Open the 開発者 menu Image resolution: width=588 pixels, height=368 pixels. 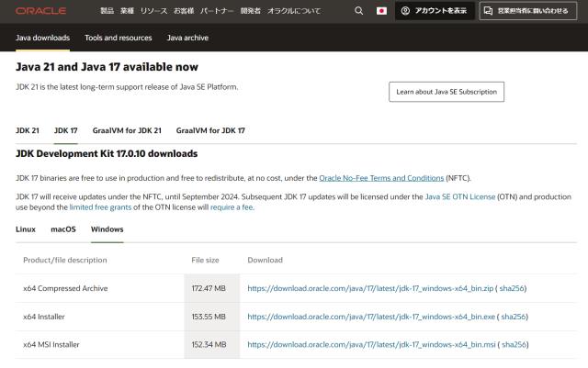tap(251, 11)
